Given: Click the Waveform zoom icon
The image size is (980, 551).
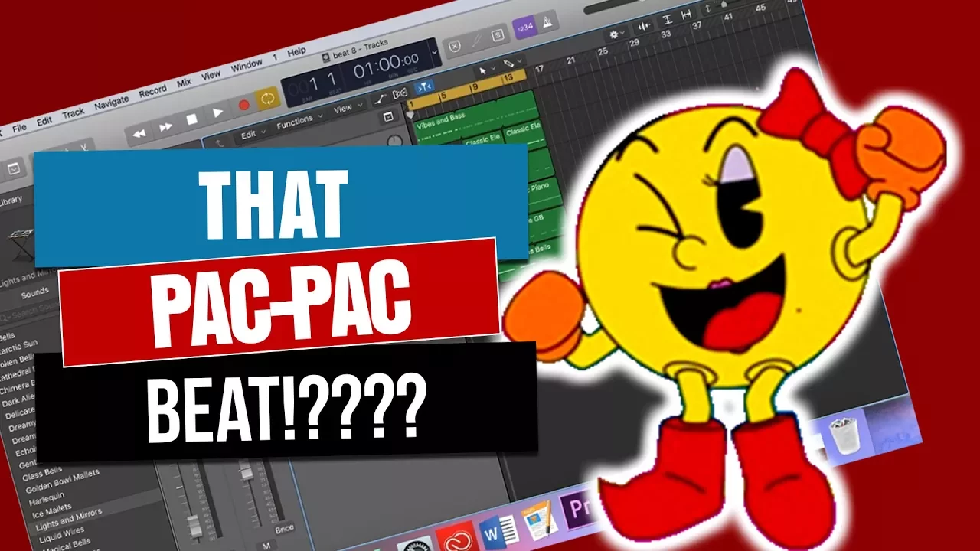Looking at the screenshot, I should coord(644,28).
